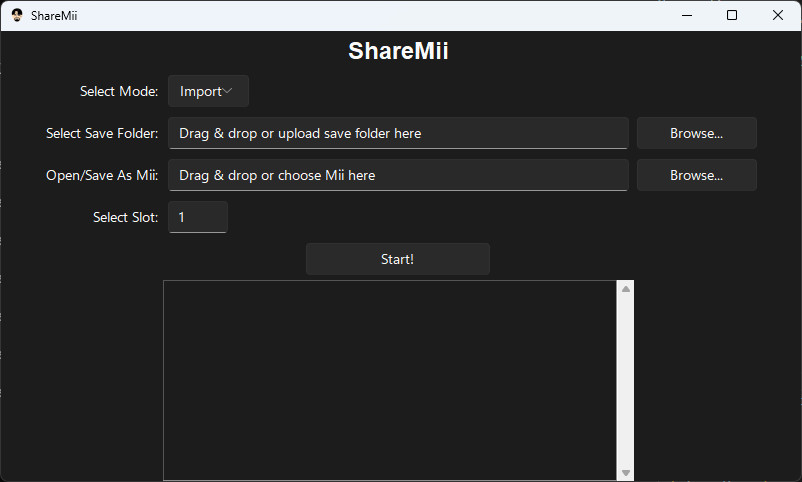Maximize the ShareMii window
Viewport: 802px width, 482px height.
pos(732,15)
